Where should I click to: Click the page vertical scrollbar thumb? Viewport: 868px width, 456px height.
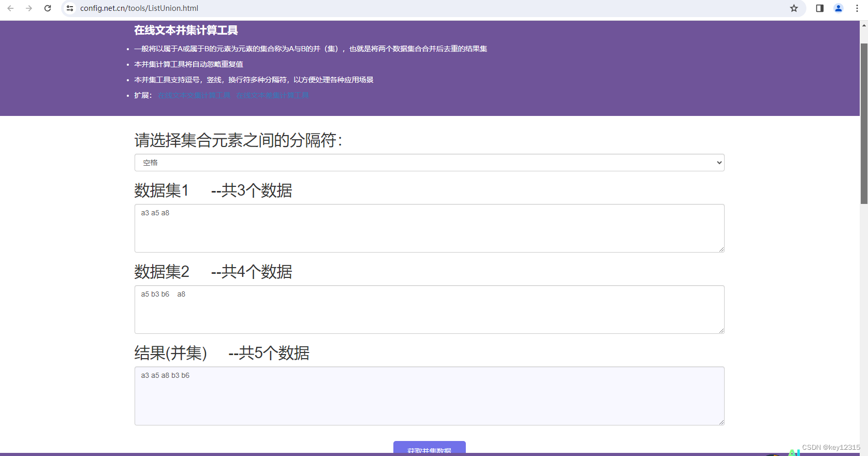864,123
